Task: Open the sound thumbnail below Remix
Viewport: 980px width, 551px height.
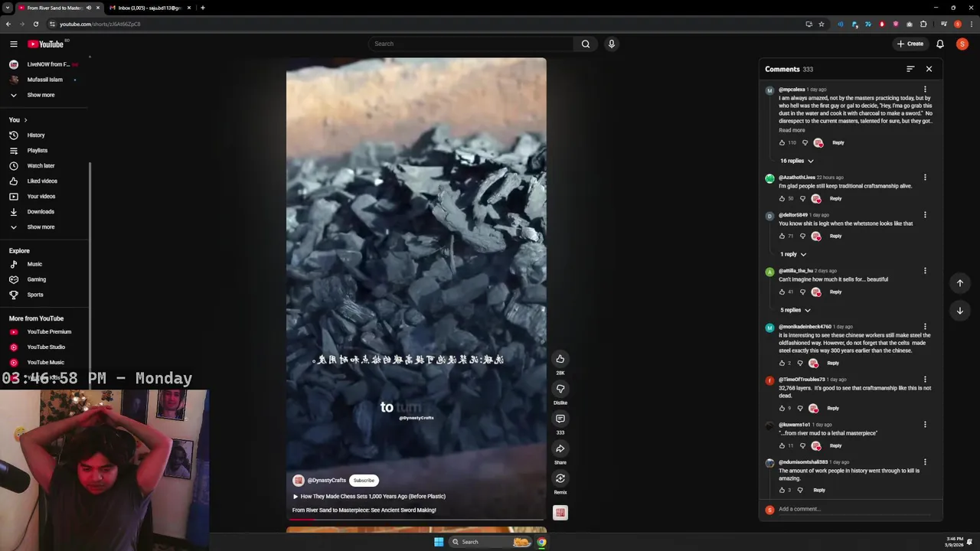Action: coord(560,513)
